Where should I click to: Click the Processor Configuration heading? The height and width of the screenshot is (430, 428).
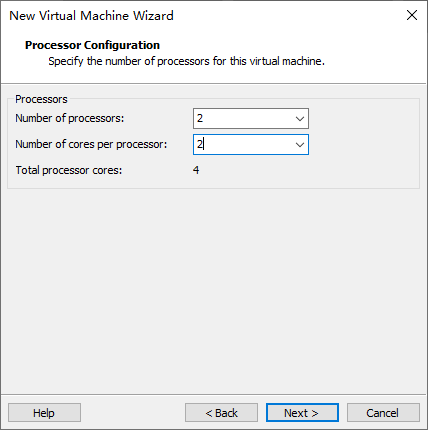(x=92, y=45)
